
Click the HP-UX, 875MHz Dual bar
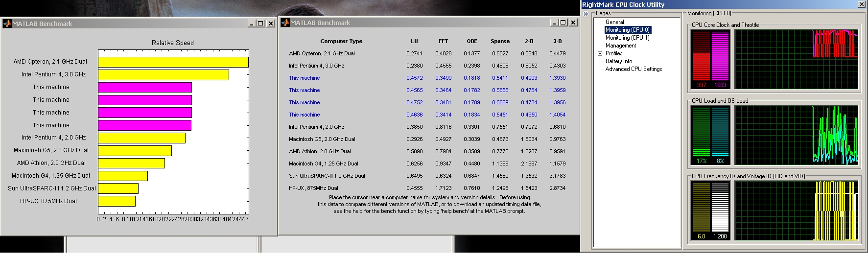point(117,201)
